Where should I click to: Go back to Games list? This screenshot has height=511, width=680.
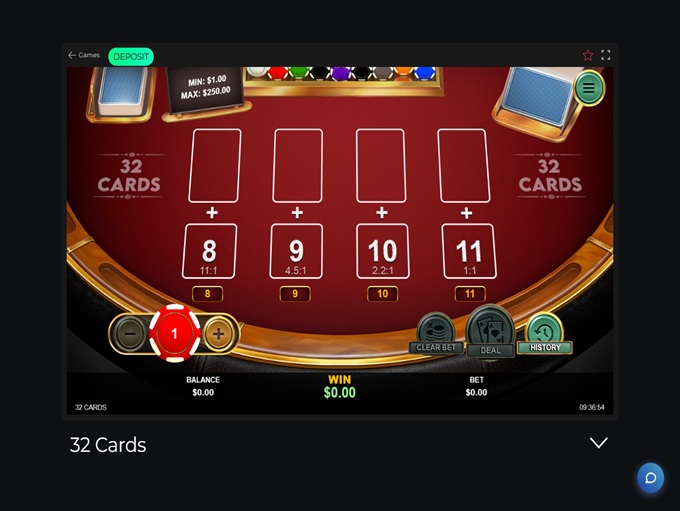[84, 55]
